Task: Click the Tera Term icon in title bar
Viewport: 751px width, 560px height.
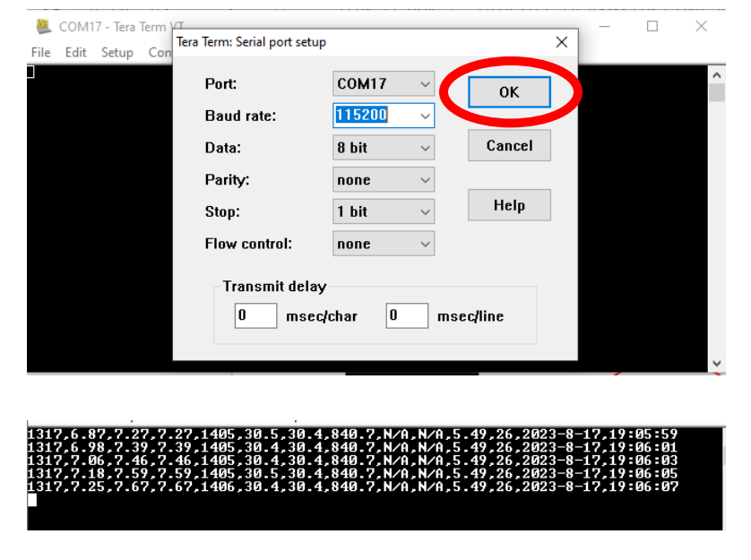Action: pyautogui.click(x=42, y=26)
